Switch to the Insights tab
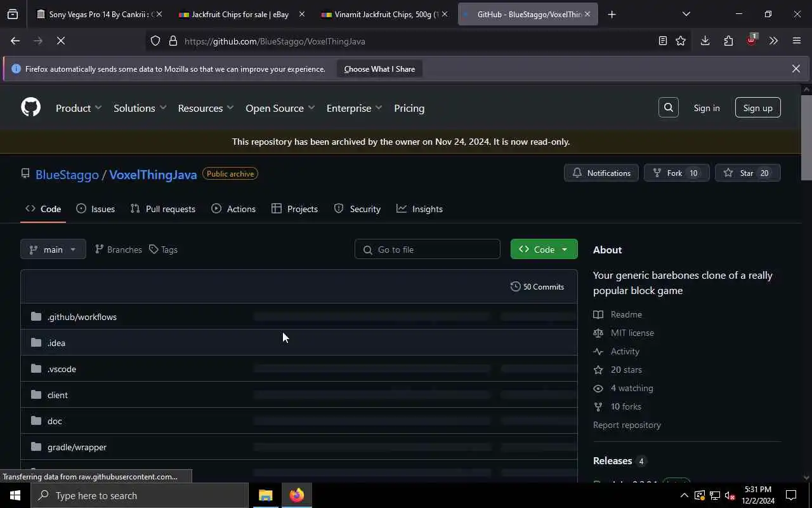The height and width of the screenshot is (508, 812). pos(420,209)
